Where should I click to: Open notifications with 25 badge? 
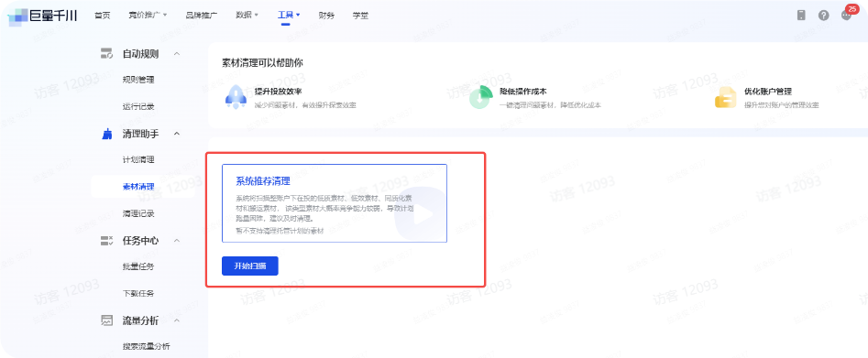point(846,15)
